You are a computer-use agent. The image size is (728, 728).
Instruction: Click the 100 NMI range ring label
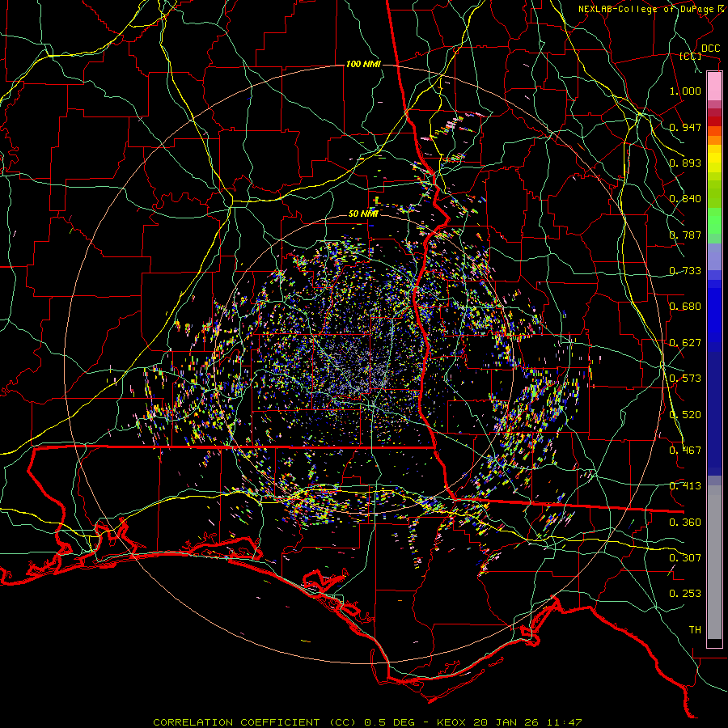pos(363,64)
